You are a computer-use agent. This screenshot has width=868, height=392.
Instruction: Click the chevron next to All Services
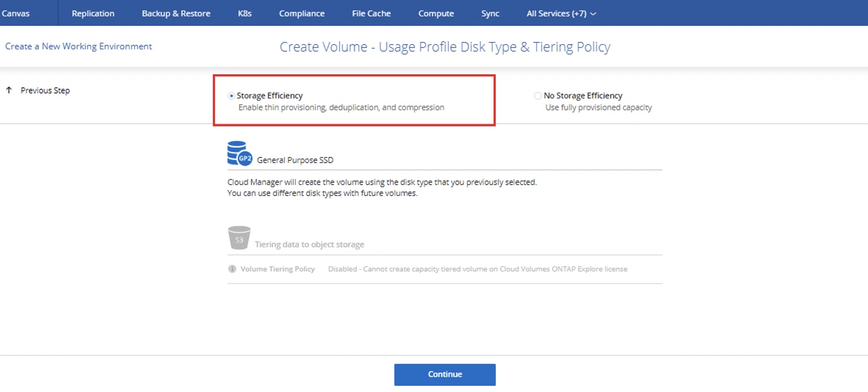(593, 14)
